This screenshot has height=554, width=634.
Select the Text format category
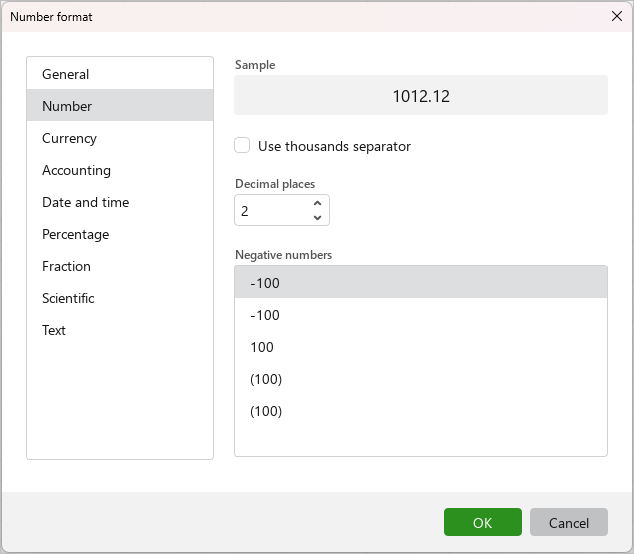[120, 330]
